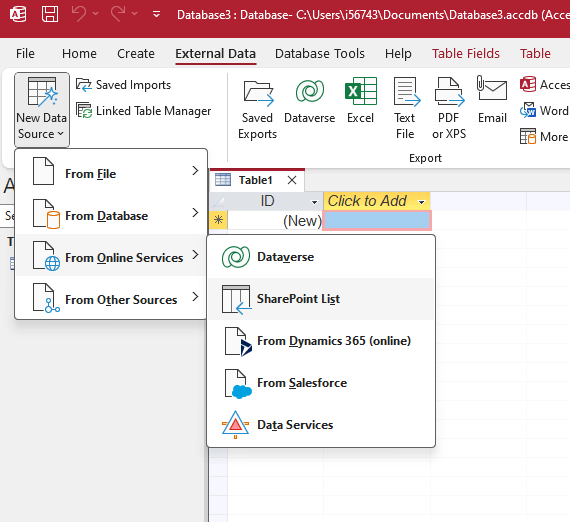Click the Save icon in title bar
Image resolution: width=570 pixels, height=522 pixels.
[50, 15]
